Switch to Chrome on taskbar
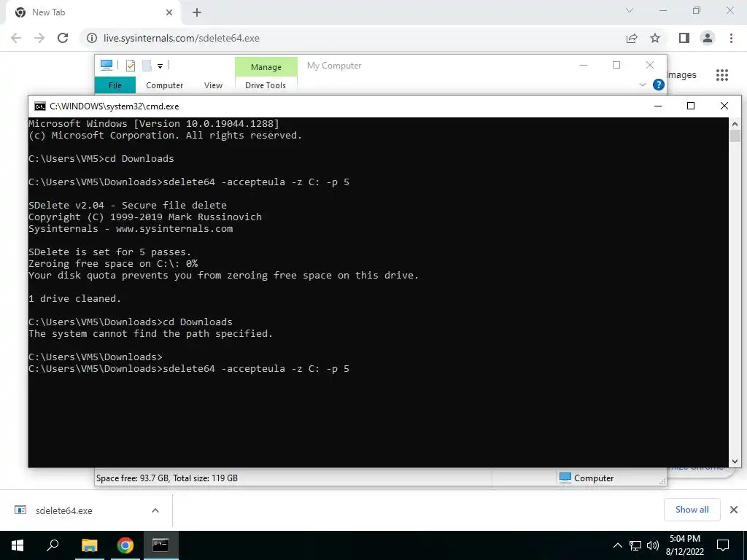 125,545
